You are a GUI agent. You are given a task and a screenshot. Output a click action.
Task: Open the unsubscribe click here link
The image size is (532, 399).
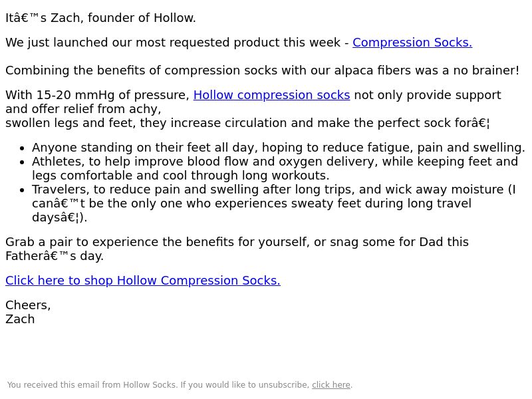(x=331, y=385)
